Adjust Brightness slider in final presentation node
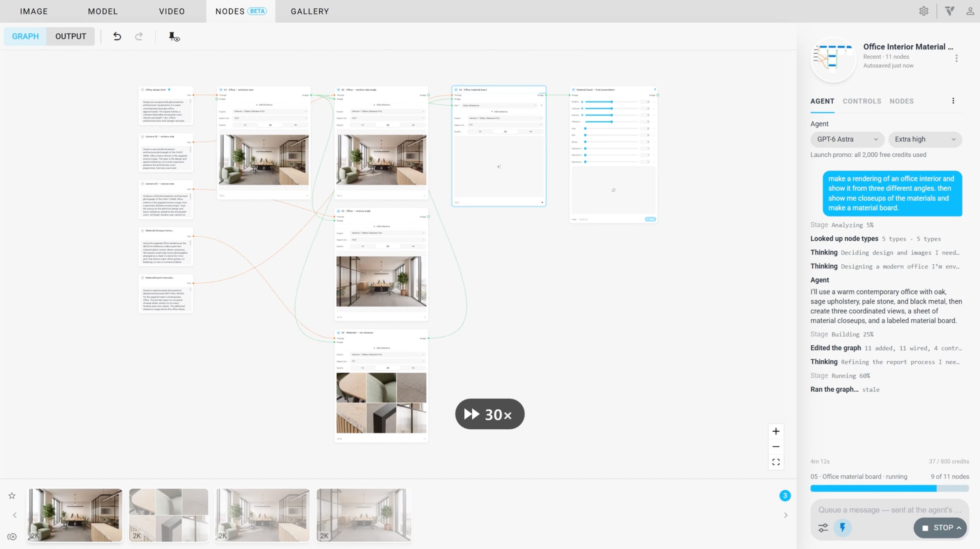This screenshot has width=980, height=549. 612,102
